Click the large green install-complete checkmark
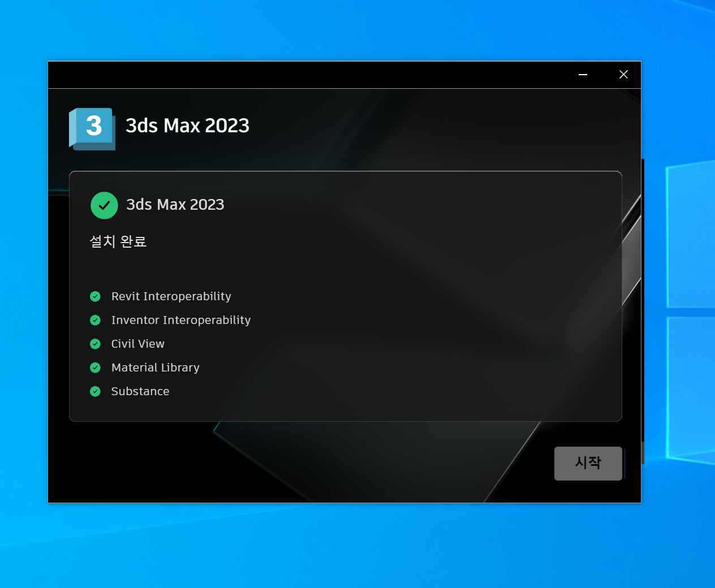 point(104,205)
